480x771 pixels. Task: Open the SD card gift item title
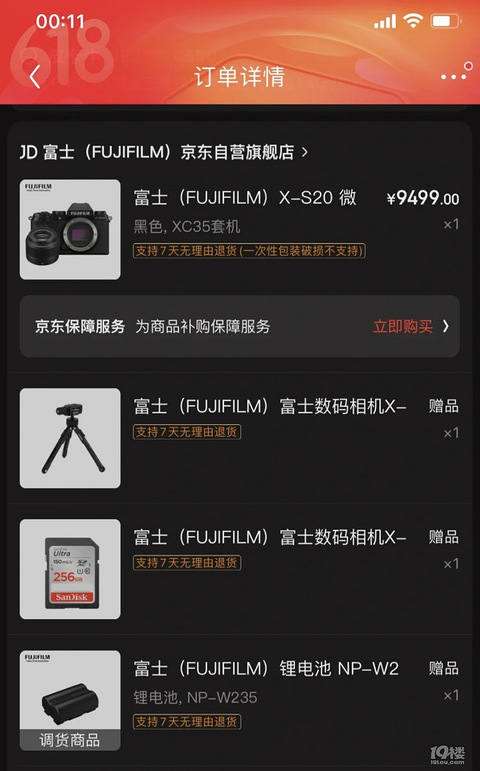(x=270, y=537)
